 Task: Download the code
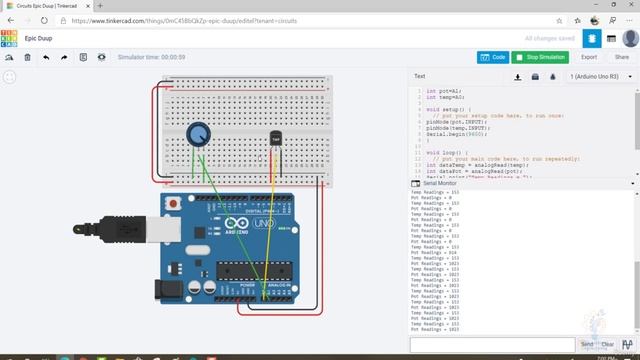pyautogui.click(x=518, y=77)
